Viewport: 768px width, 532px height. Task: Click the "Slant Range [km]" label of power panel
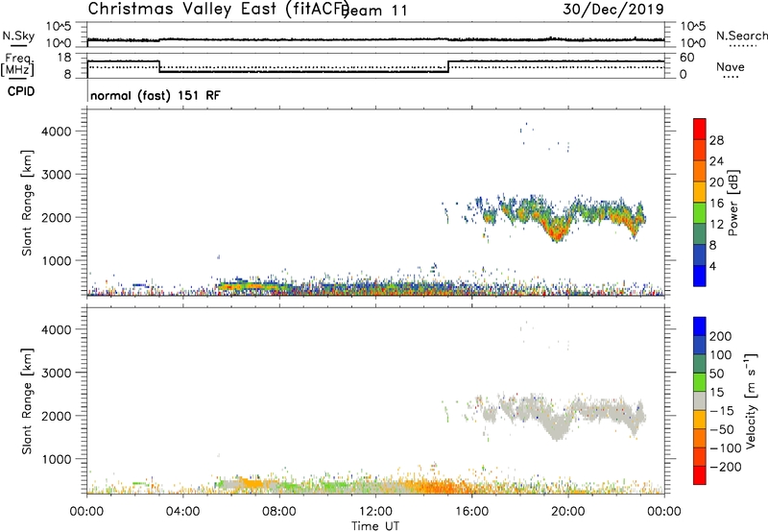[27, 203]
